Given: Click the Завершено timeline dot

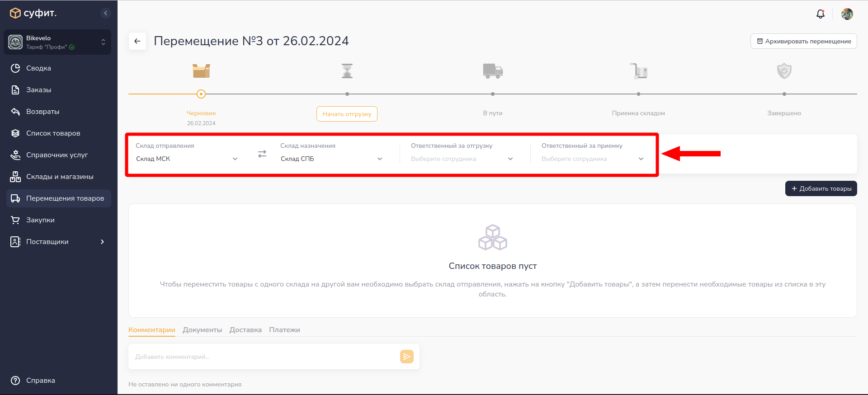Looking at the screenshot, I should coord(784,94).
